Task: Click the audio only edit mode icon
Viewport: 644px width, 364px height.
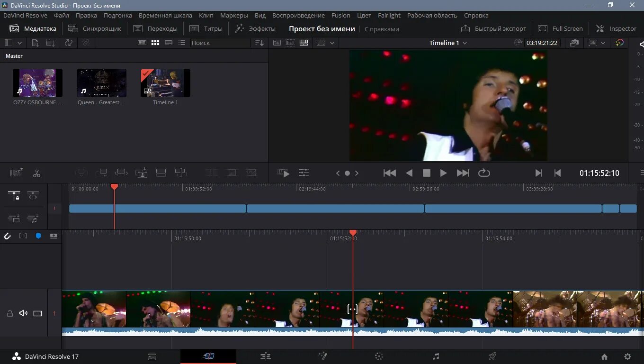Action: pyautogui.click(x=33, y=218)
